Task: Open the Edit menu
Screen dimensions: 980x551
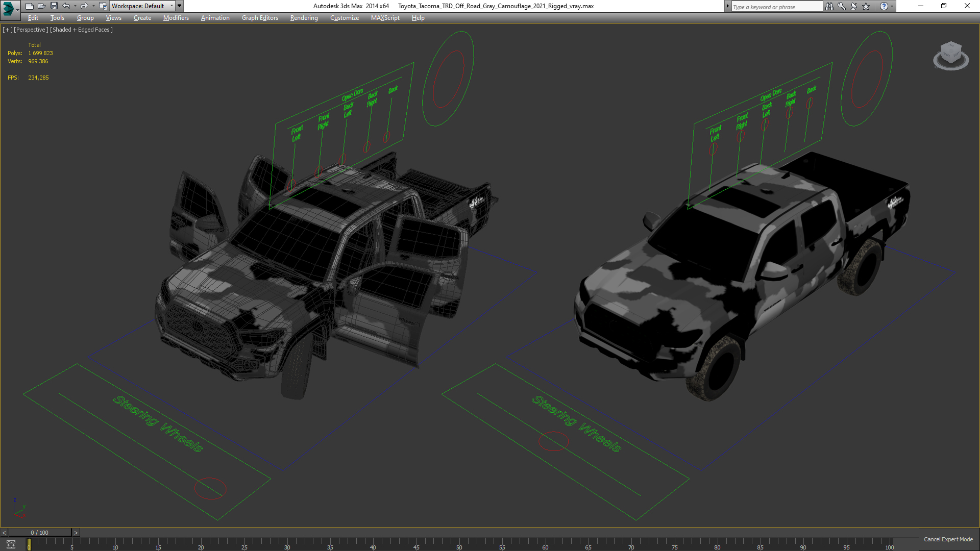Action: point(33,18)
